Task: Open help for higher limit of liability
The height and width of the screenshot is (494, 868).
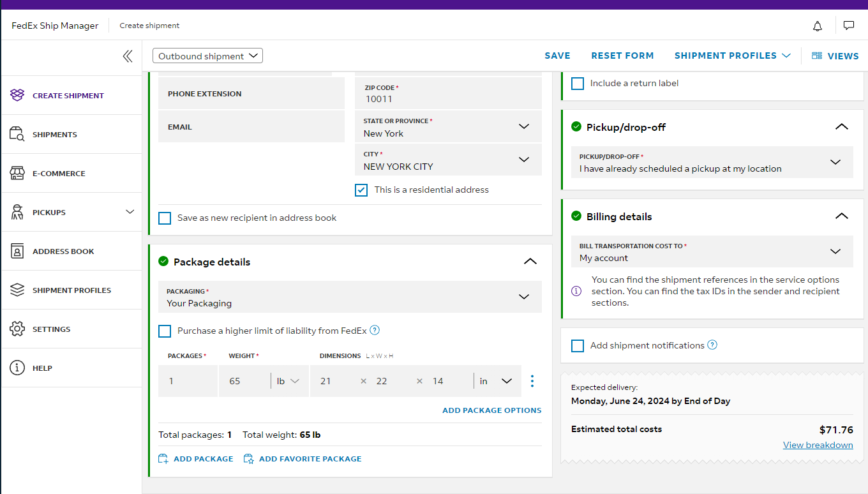Action: (x=375, y=331)
